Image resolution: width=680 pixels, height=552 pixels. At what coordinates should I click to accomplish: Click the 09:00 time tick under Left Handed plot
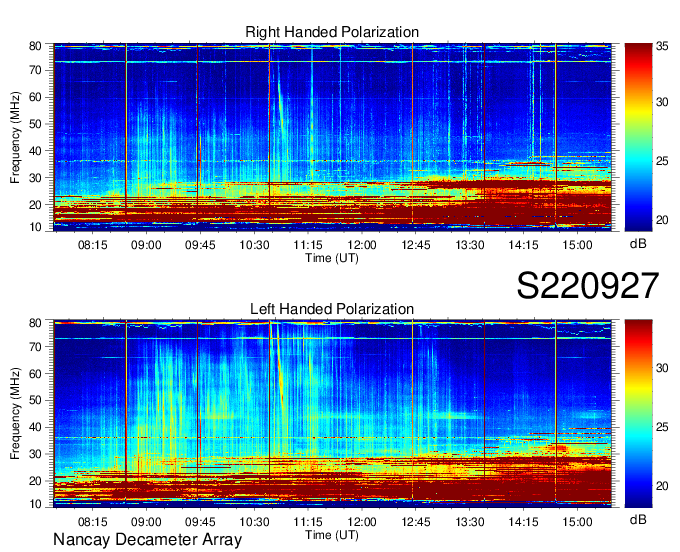pyautogui.click(x=146, y=521)
